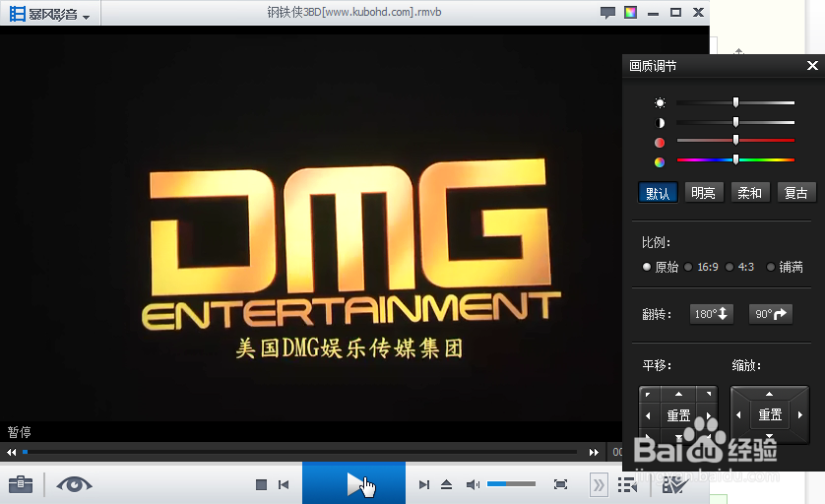Pan the picture up in 平移 pad

point(678,394)
